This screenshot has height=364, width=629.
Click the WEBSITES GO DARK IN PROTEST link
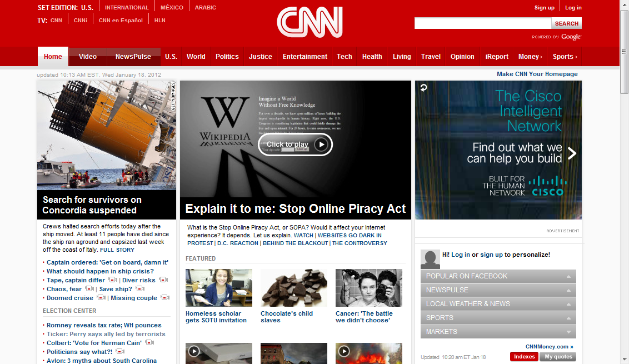click(350, 235)
